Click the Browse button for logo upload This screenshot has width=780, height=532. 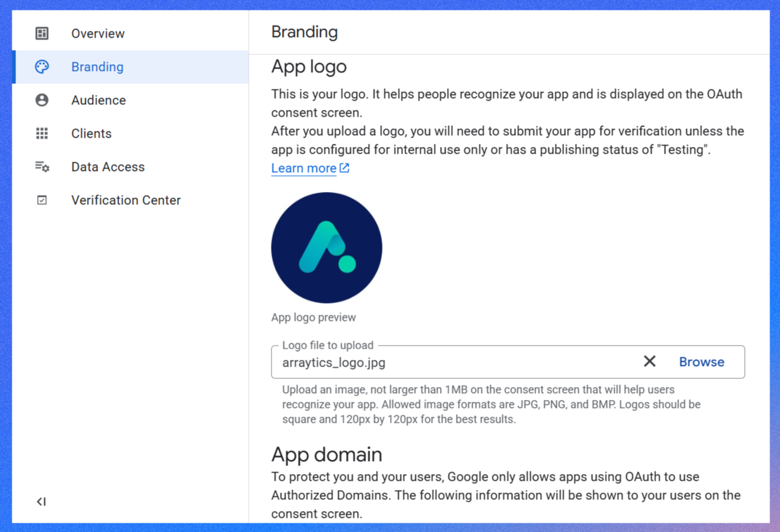[702, 362]
